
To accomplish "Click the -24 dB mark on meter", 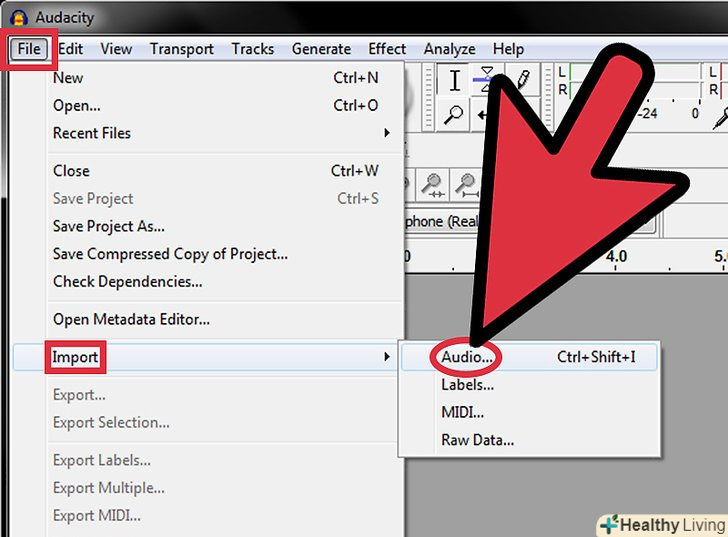I will pos(649,114).
